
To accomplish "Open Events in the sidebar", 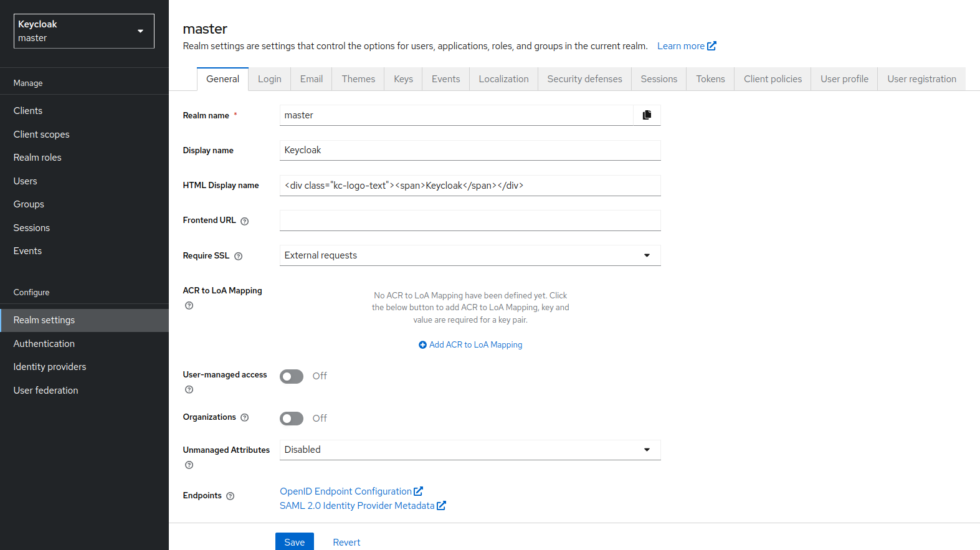I will 84,251.
